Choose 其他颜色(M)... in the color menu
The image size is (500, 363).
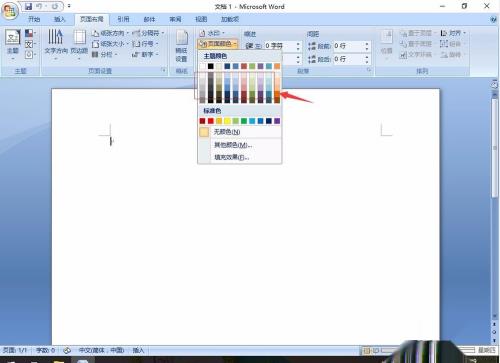tap(240, 145)
